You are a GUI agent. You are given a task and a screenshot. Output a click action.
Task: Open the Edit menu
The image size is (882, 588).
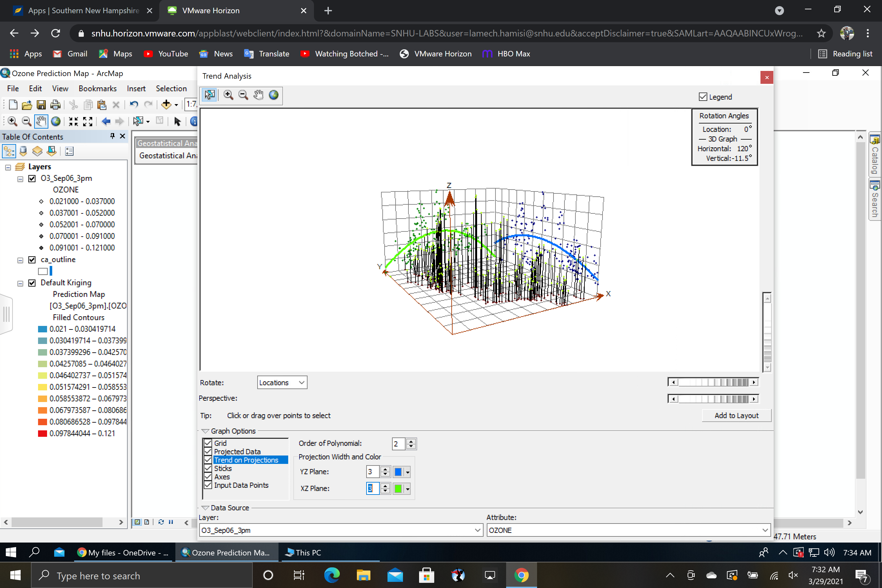click(35, 89)
